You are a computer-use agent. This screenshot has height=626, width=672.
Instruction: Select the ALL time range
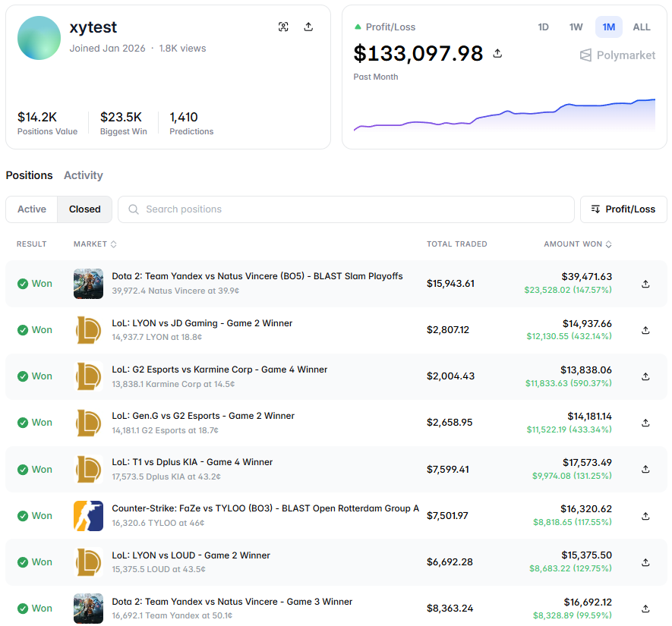point(642,27)
